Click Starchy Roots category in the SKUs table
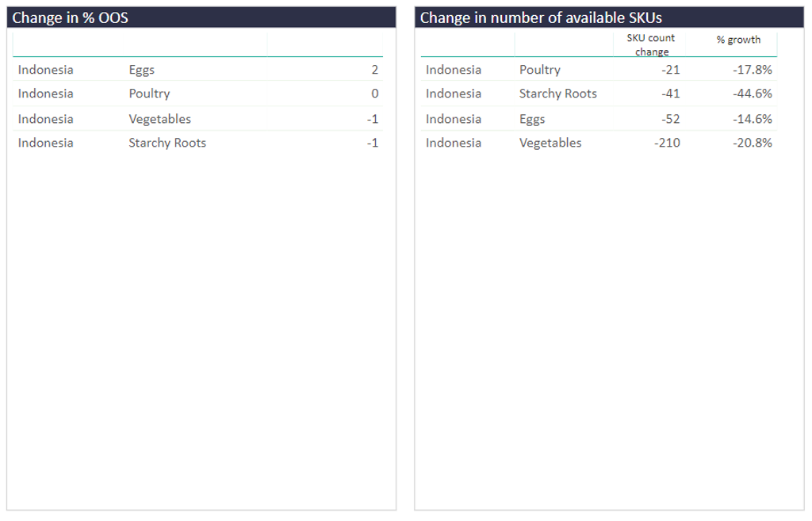Screen dimensions: 812x521 557,94
